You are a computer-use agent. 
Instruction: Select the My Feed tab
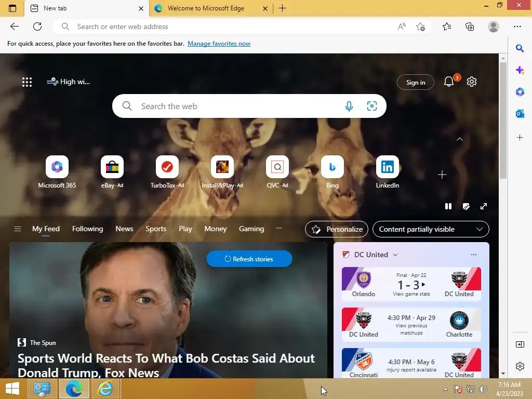point(46,229)
